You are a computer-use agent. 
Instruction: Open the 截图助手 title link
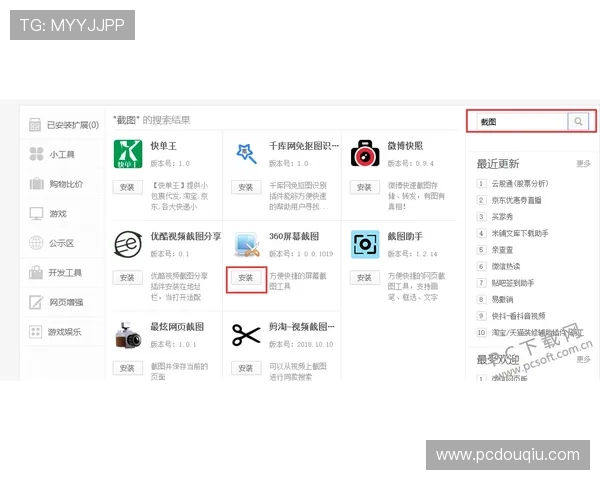[x=405, y=236]
